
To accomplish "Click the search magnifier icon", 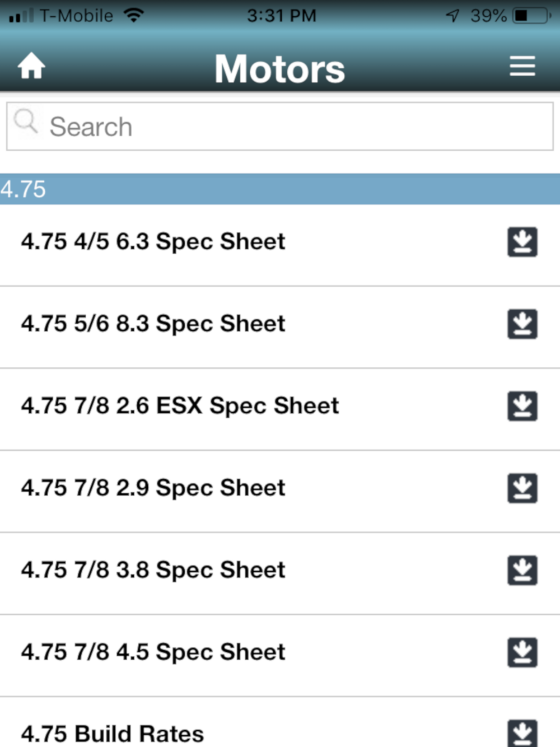I will pyautogui.click(x=26, y=121).
